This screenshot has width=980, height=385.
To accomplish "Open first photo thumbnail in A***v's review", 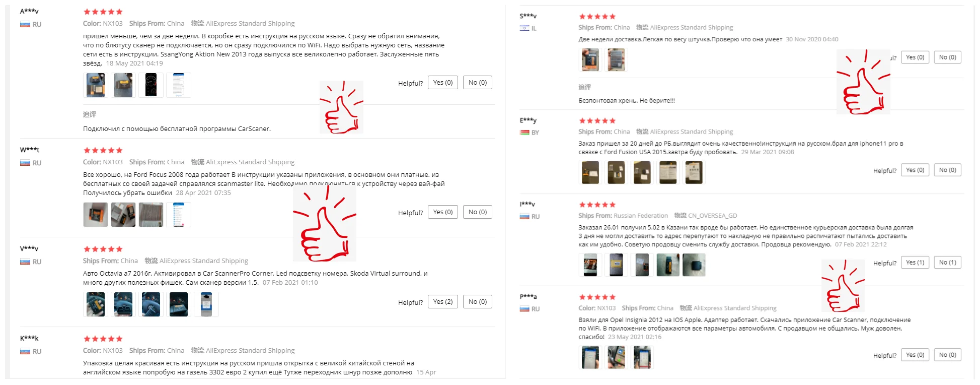I will coord(96,85).
